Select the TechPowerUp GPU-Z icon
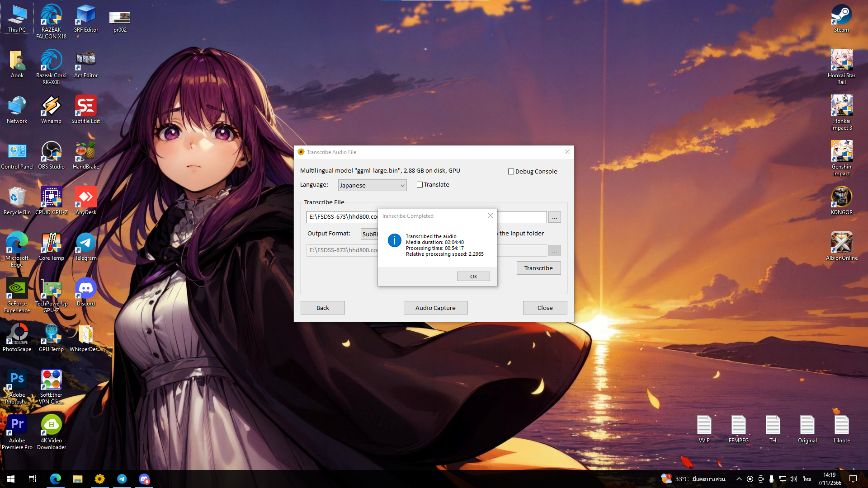Image resolution: width=868 pixels, height=488 pixels. click(51, 295)
